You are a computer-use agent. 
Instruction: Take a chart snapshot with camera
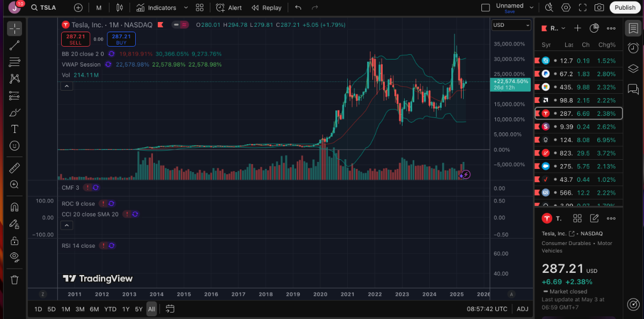pos(599,8)
